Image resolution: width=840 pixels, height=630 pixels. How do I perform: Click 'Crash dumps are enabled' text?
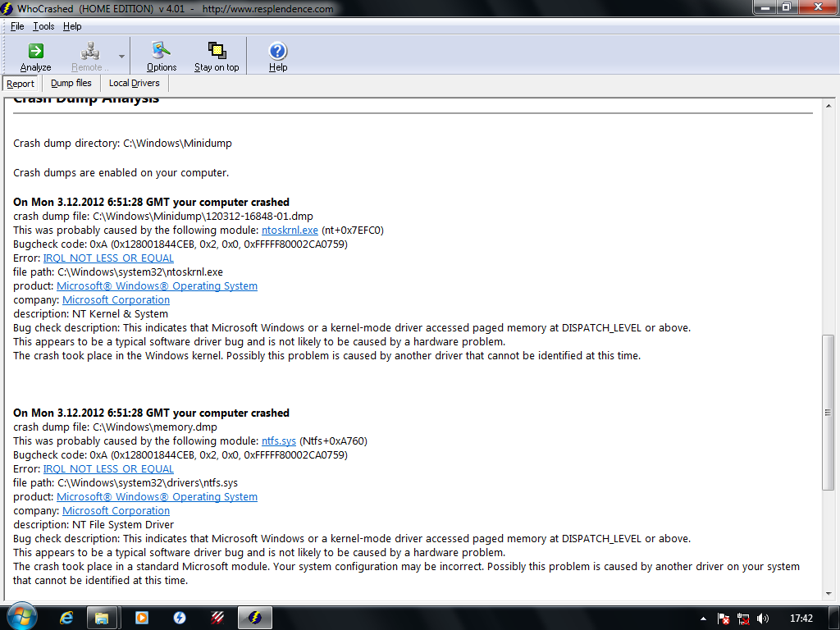(x=121, y=172)
